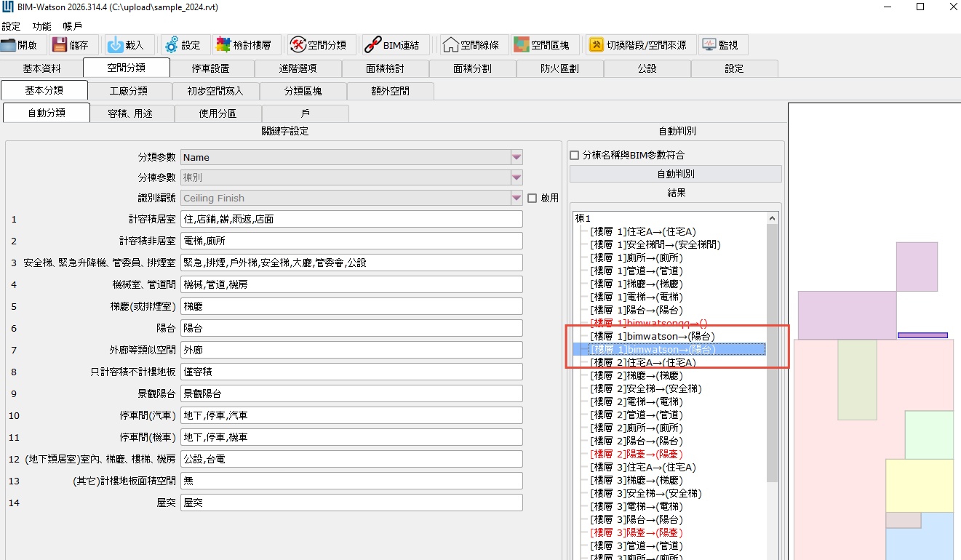Toggle the 啟用 checkbox

click(532, 198)
